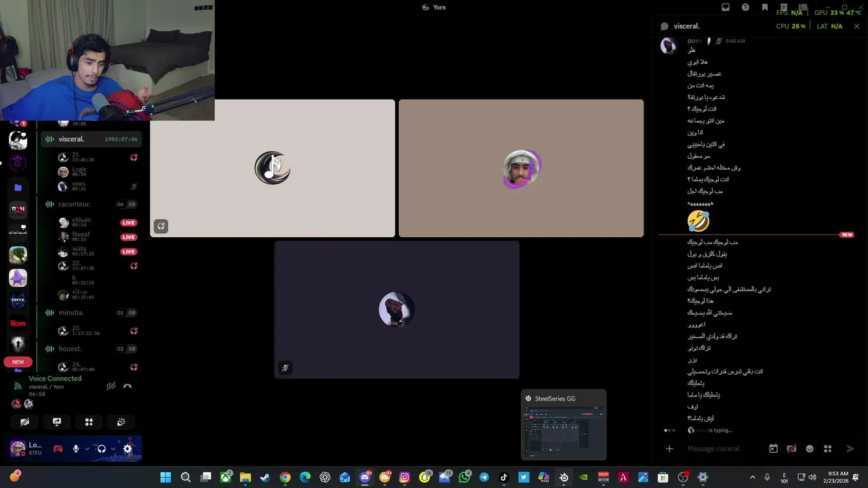Viewport: 868px width, 488px height.
Task: Toggle headphones deafen
Action: coord(101,449)
